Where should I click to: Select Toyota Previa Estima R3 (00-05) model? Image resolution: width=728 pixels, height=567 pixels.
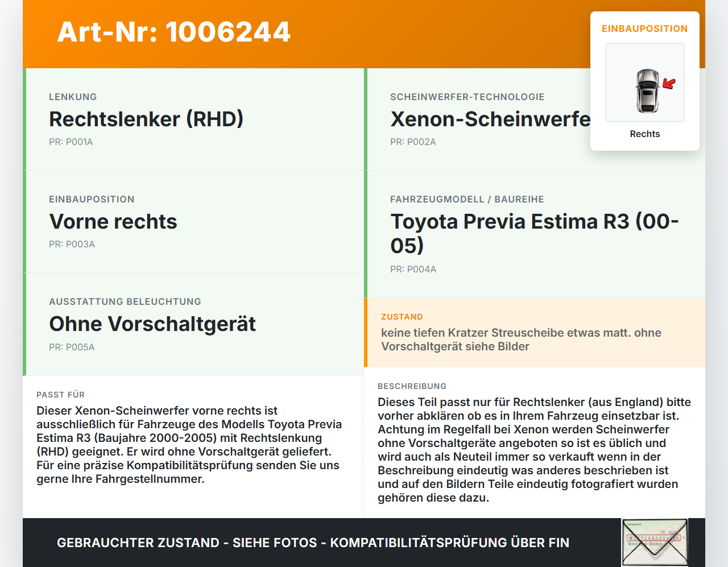pyautogui.click(x=535, y=233)
